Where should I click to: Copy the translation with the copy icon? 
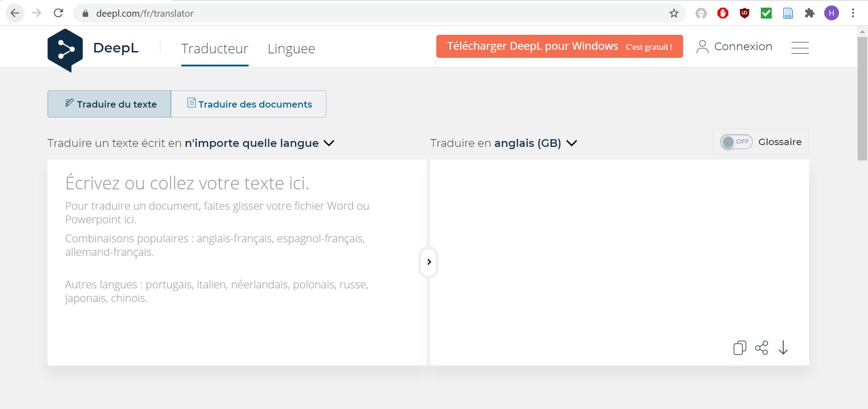click(740, 348)
